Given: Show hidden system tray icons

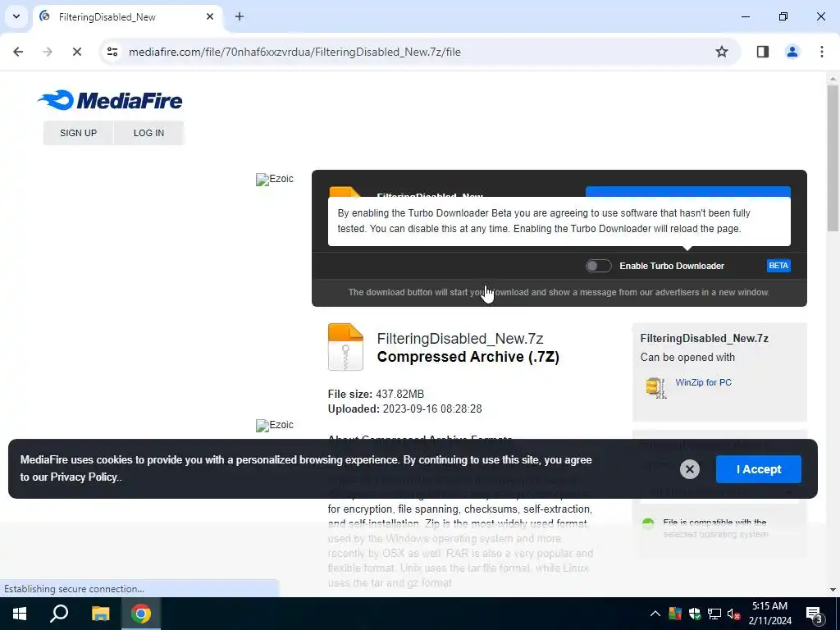Looking at the screenshot, I should (655, 614).
